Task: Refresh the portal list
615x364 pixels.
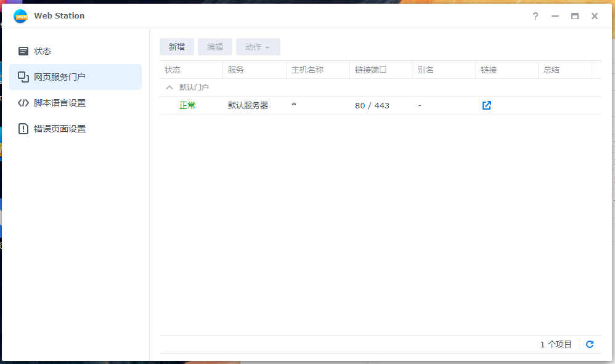Action: [x=590, y=344]
